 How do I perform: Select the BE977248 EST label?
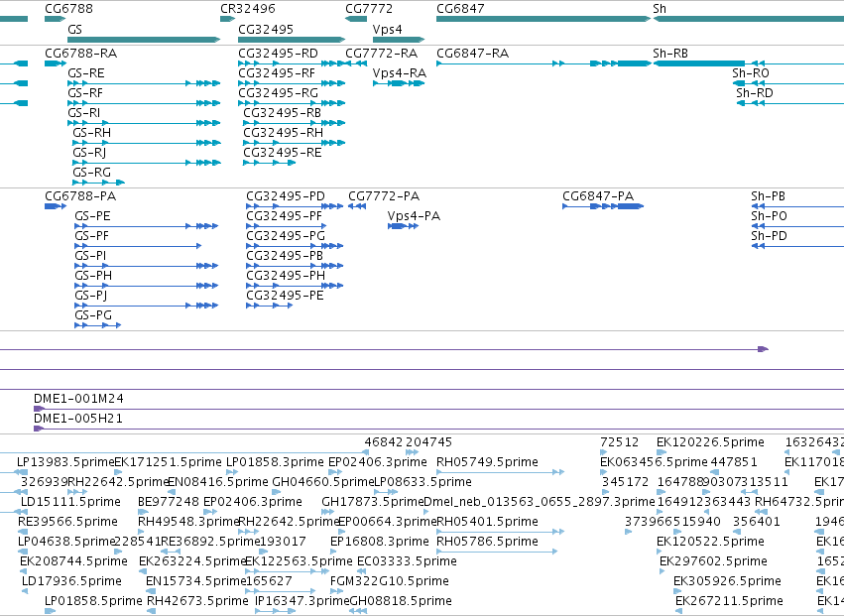(169, 502)
